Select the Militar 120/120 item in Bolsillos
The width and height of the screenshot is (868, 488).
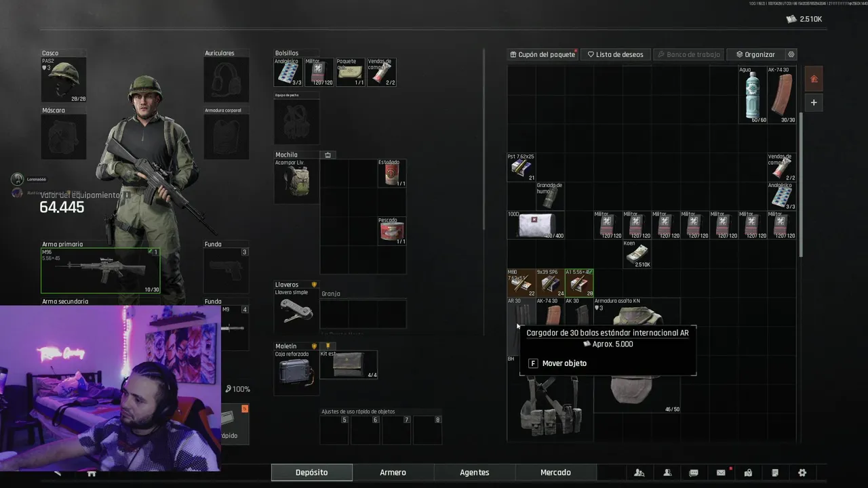tap(319, 73)
